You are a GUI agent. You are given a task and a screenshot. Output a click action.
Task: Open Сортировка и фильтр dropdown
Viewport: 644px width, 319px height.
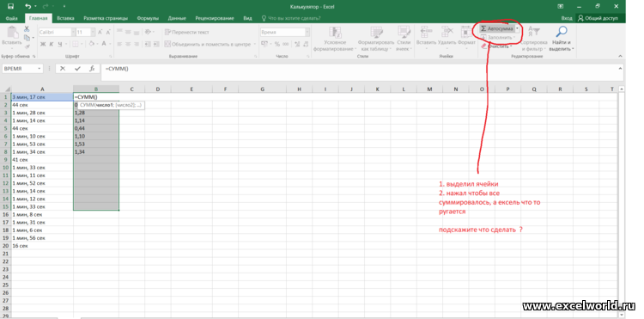pyautogui.click(x=534, y=39)
